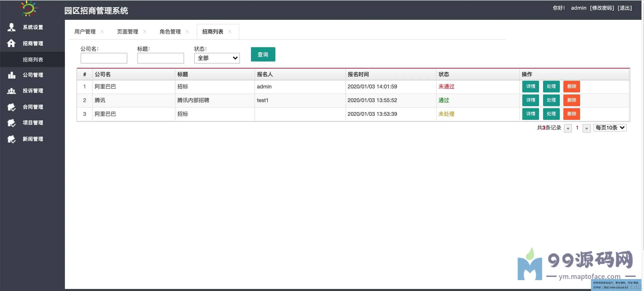Click the 项目管理 sidebar icon
Screen dimensions: 644x291
[x=11, y=123]
